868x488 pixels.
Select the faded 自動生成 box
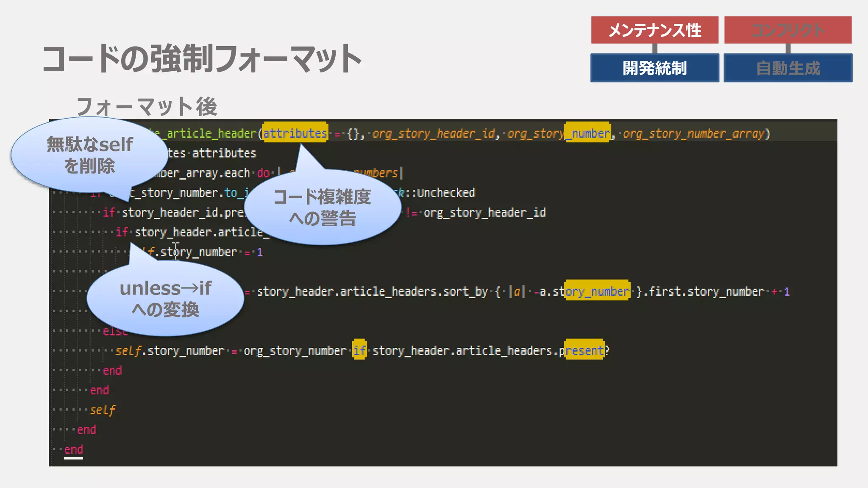(x=788, y=68)
